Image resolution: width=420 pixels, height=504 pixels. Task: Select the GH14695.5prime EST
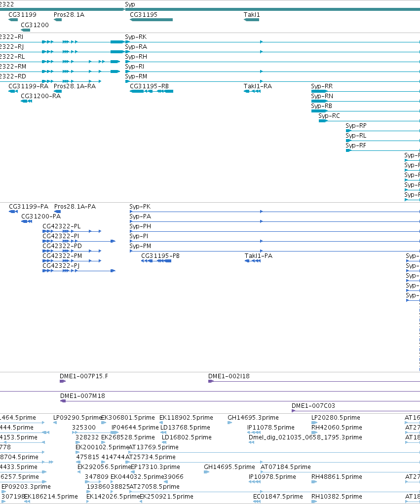click(206, 472)
